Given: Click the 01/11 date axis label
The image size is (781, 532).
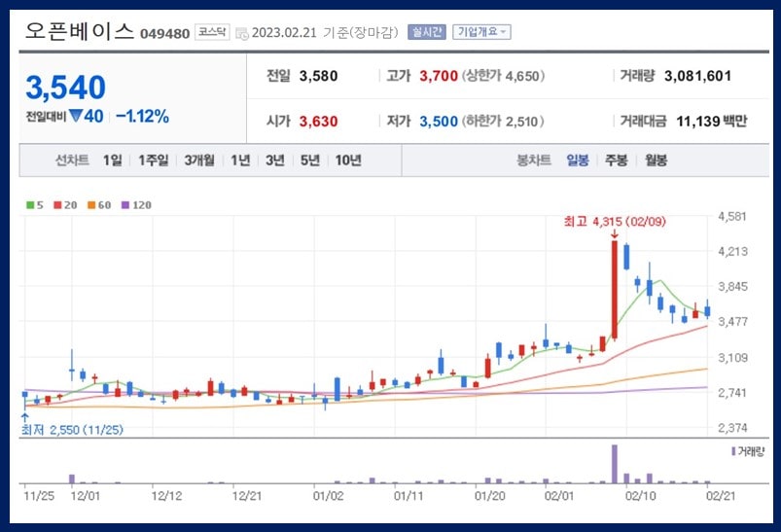Looking at the screenshot, I should pos(408,496).
